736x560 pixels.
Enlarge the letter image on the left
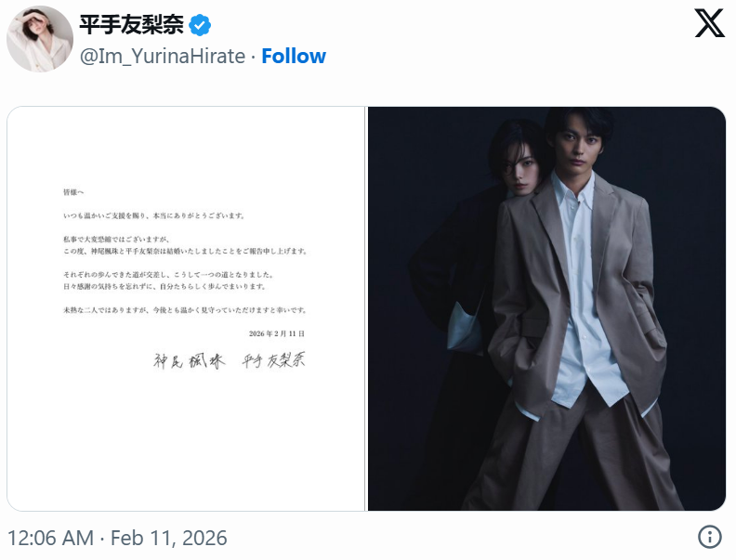pyautogui.click(x=186, y=308)
